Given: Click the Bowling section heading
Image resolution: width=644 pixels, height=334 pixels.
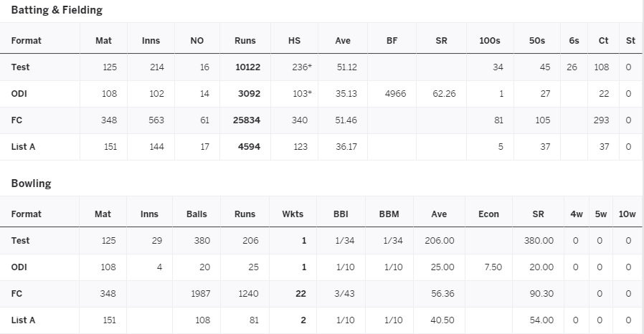Looking at the screenshot, I should [x=31, y=183].
